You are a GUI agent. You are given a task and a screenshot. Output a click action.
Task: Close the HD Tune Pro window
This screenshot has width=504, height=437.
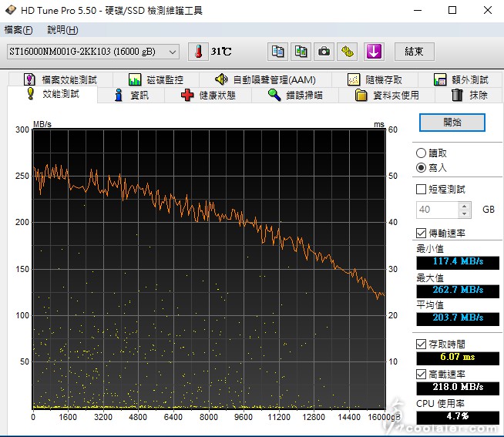coord(488,10)
